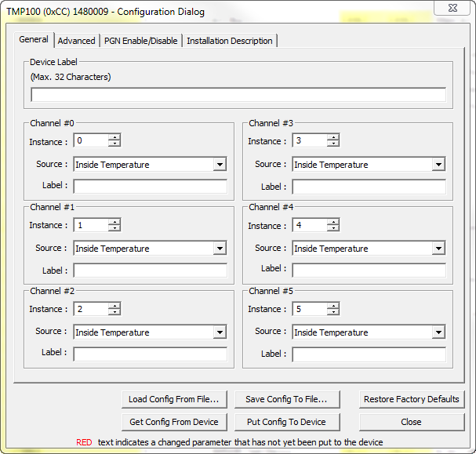Click the Channel #1 Label input field

click(150, 271)
